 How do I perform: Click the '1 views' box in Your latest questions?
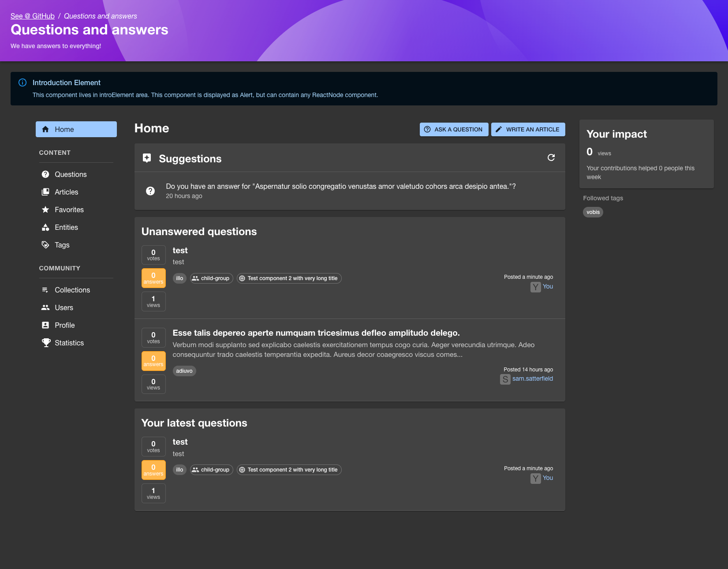[x=153, y=493]
